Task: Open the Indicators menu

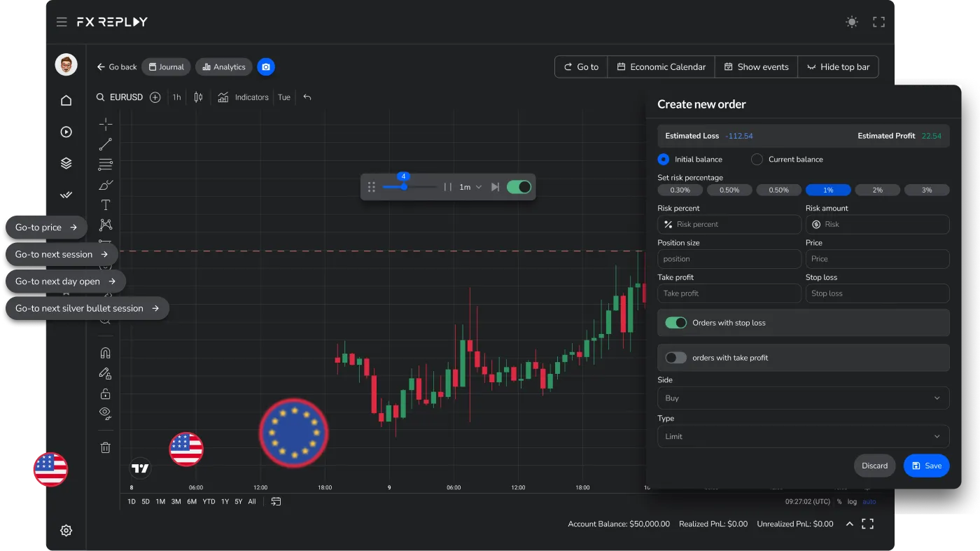Action: pyautogui.click(x=243, y=97)
